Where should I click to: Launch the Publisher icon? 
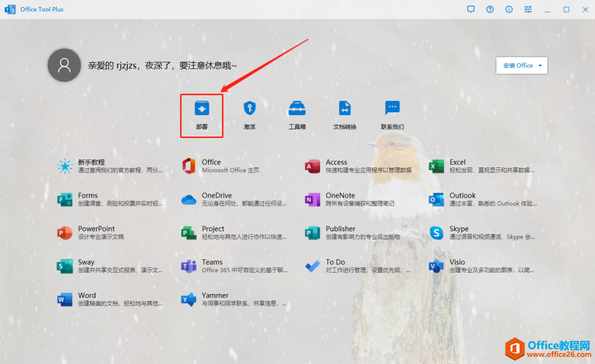[312, 233]
